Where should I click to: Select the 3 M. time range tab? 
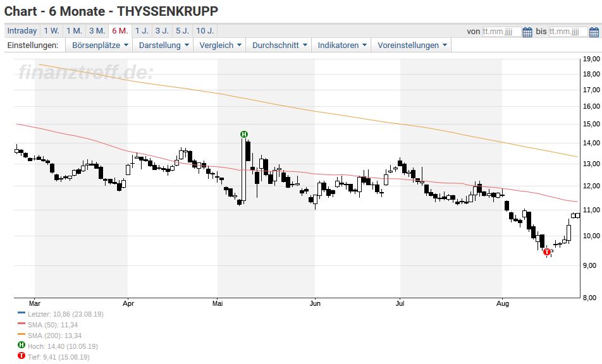(x=97, y=31)
